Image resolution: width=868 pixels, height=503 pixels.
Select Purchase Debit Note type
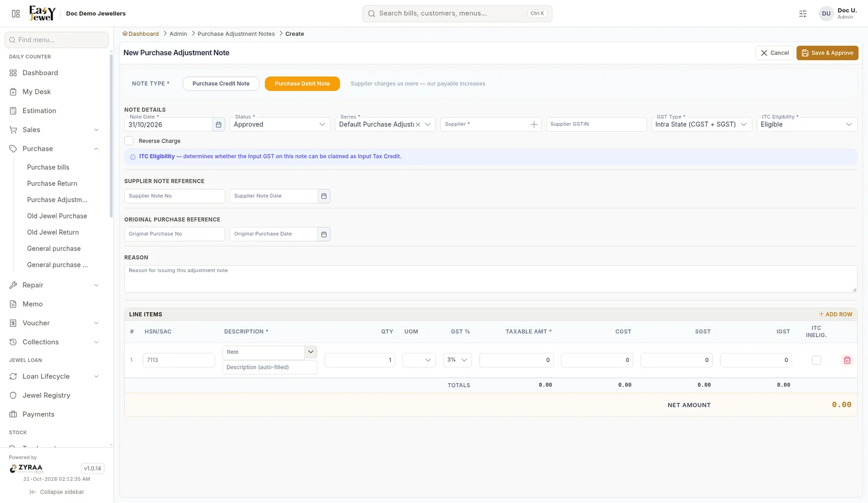(x=302, y=83)
